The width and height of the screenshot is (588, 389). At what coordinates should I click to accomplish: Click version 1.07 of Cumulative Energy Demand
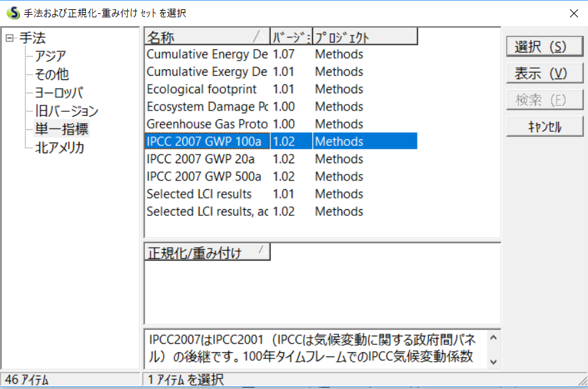(x=284, y=54)
